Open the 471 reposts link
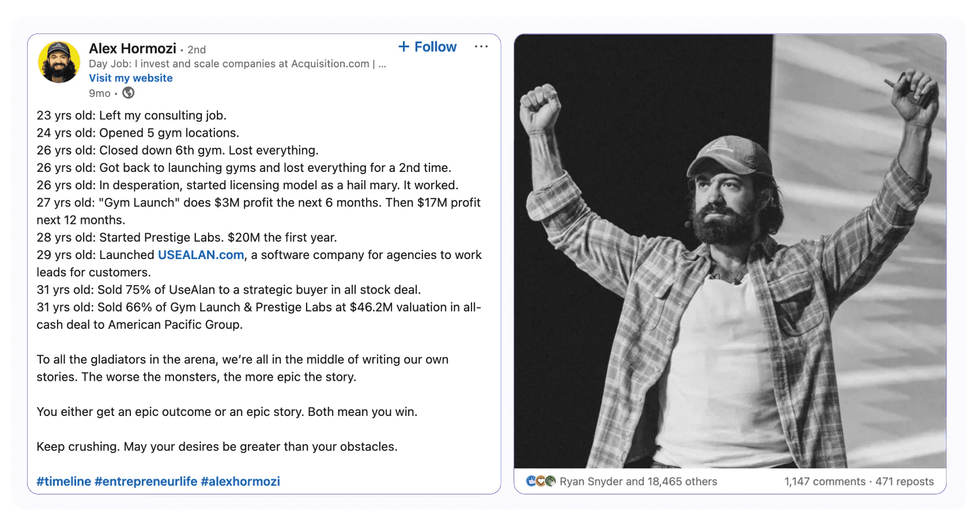Image resolution: width=980 pixels, height=525 pixels. click(904, 482)
